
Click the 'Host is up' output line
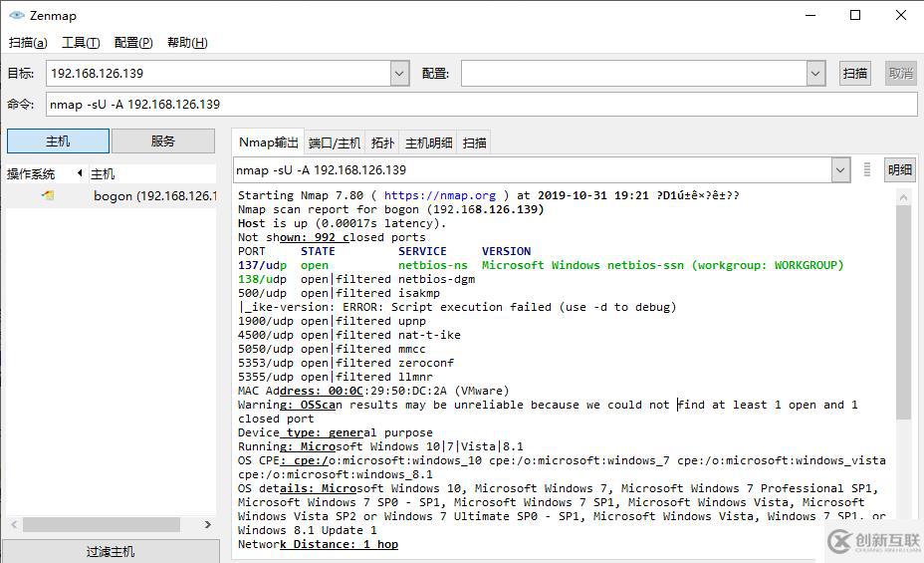342,223
